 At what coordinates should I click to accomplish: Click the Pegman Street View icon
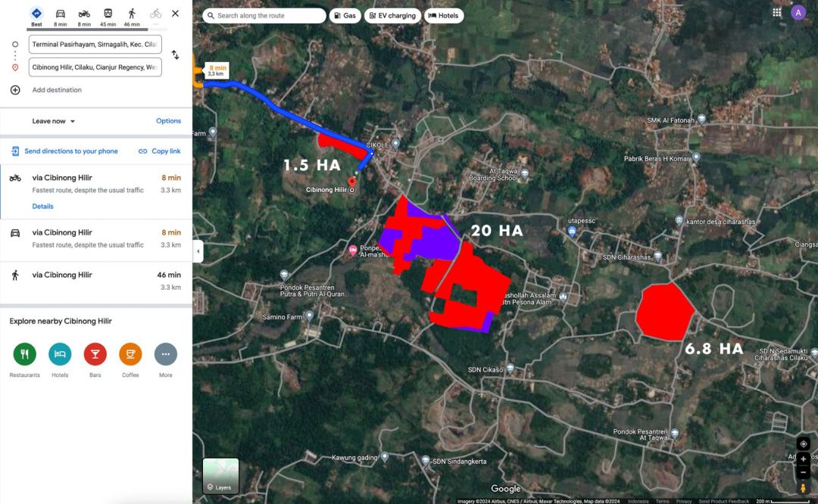803,488
